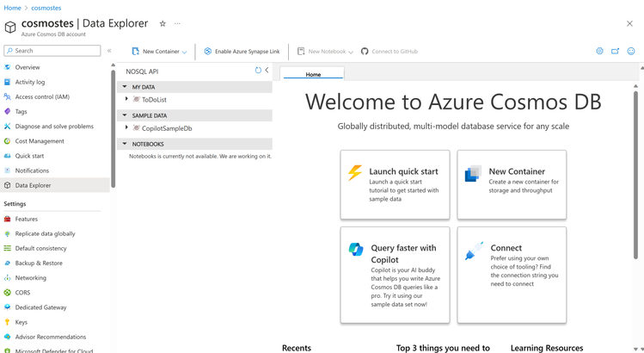Collapse the MY DATA section
This screenshot has width=644, height=353.
pyautogui.click(x=125, y=87)
